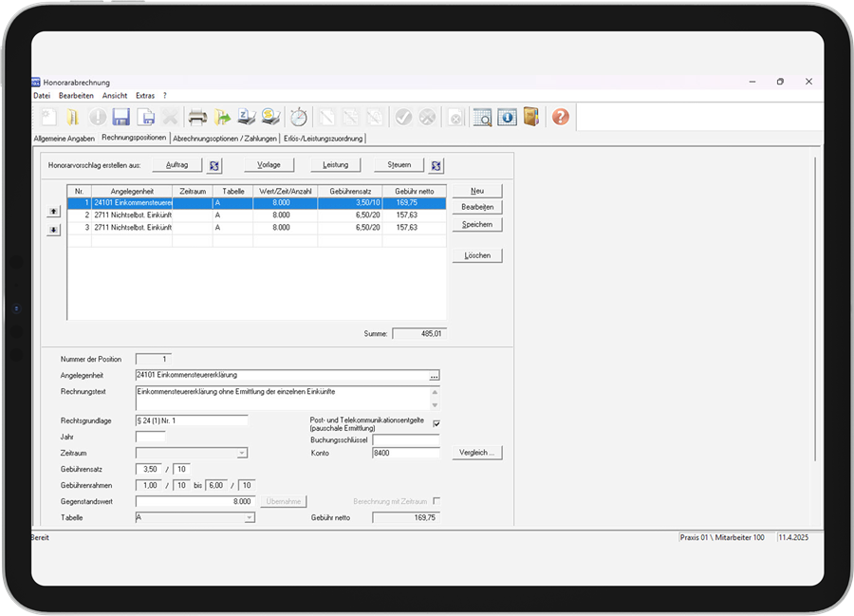The image size is (854, 616).
Task: Move position up with the up arrow
Action: [x=53, y=212]
